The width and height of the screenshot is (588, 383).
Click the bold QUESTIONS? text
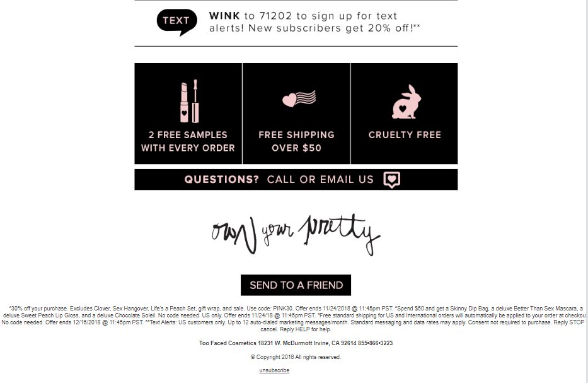click(222, 179)
